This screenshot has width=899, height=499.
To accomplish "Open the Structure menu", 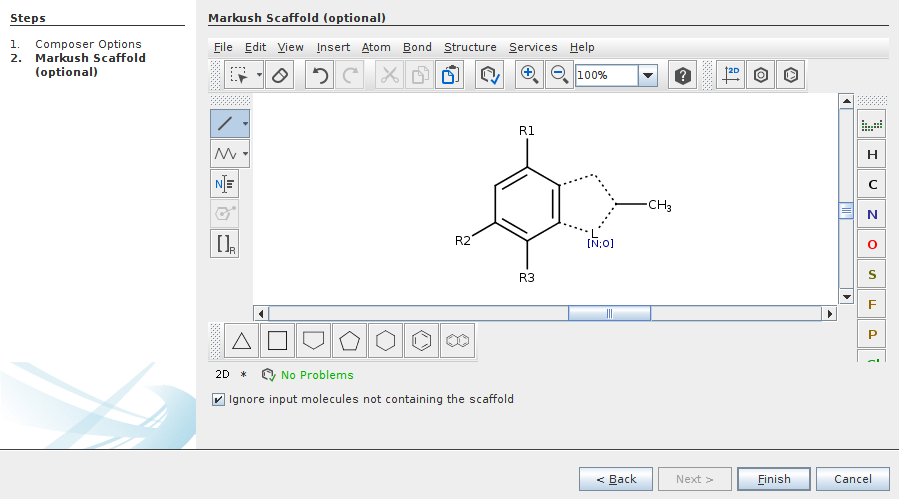I will [x=470, y=47].
